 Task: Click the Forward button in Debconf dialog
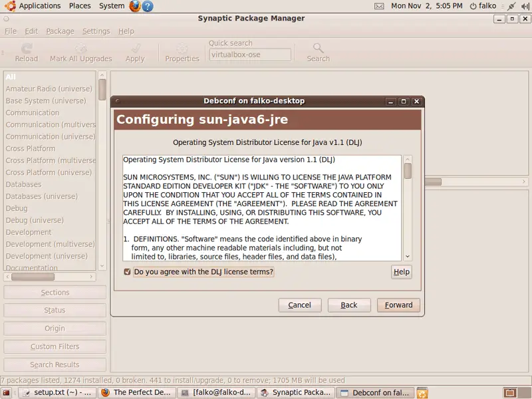398,305
